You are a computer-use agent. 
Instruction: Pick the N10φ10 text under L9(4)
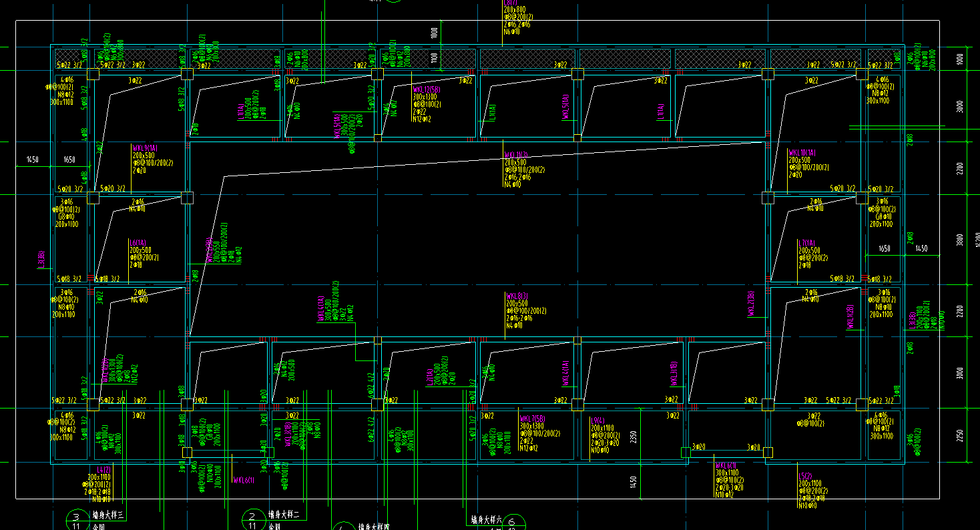pyautogui.click(x=600, y=450)
